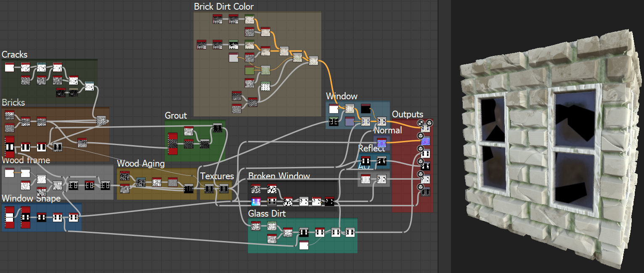This screenshot has width=644, height=273.
Task: Click the Cracks frame title
Action: click(x=15, y=55)
